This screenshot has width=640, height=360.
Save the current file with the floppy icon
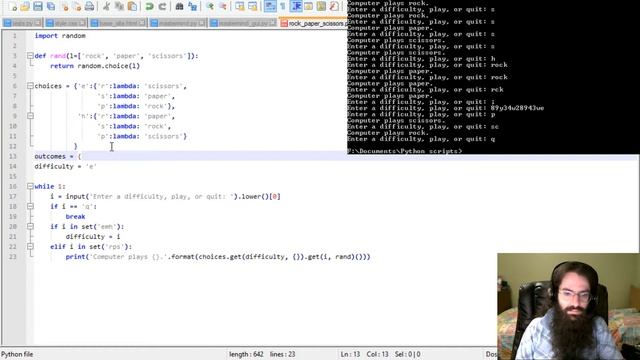[38, 6]
